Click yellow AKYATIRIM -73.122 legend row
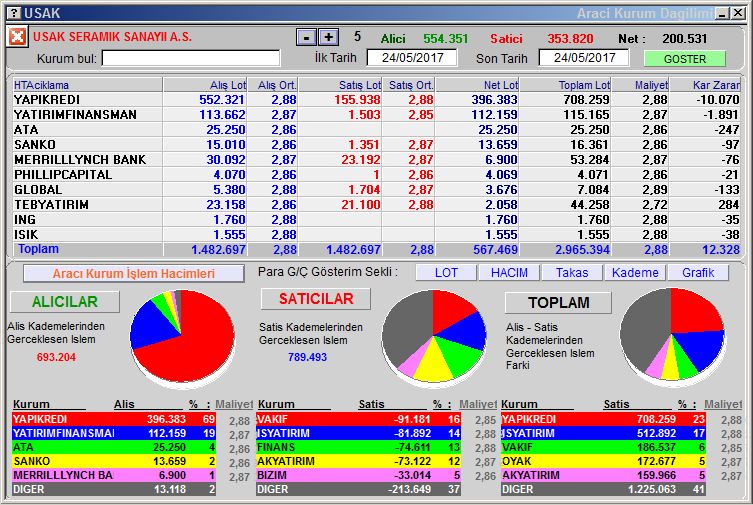 click(x=359, y=461)
